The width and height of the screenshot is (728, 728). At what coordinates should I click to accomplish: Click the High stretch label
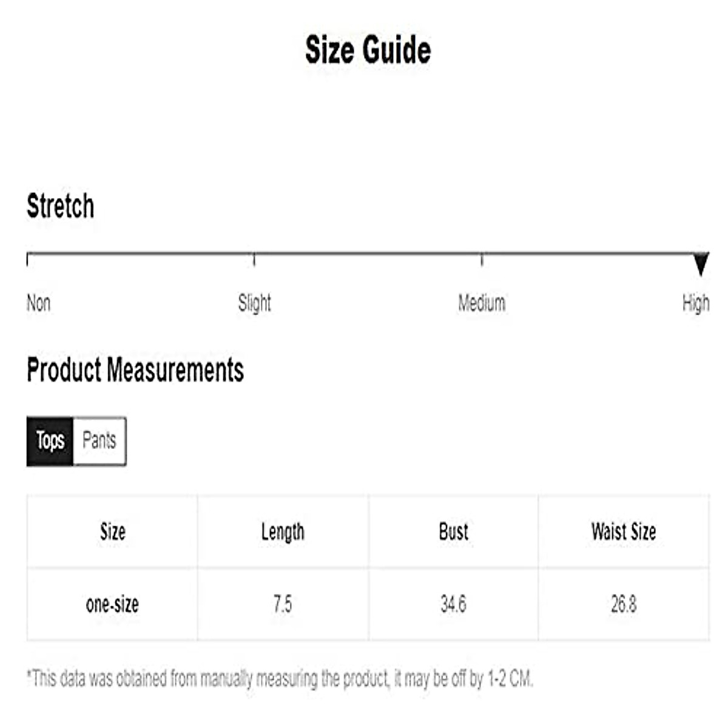pyautogui.click(x=695, y=303)
